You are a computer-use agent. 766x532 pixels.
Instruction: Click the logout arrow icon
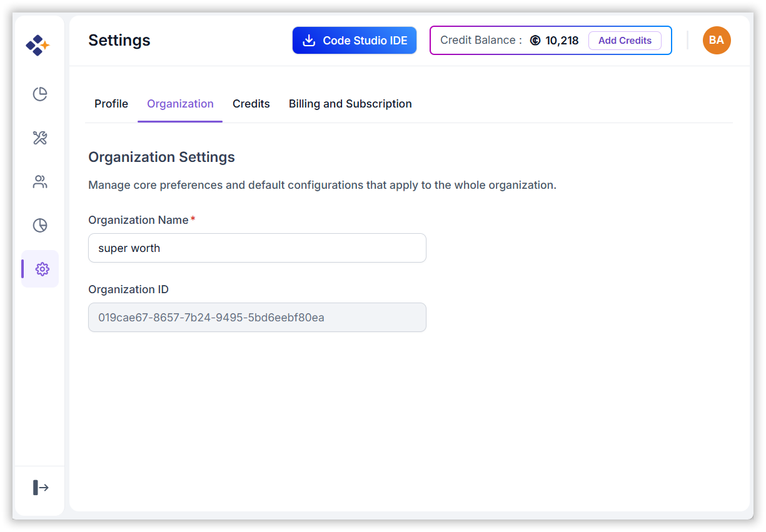point(41,488)
